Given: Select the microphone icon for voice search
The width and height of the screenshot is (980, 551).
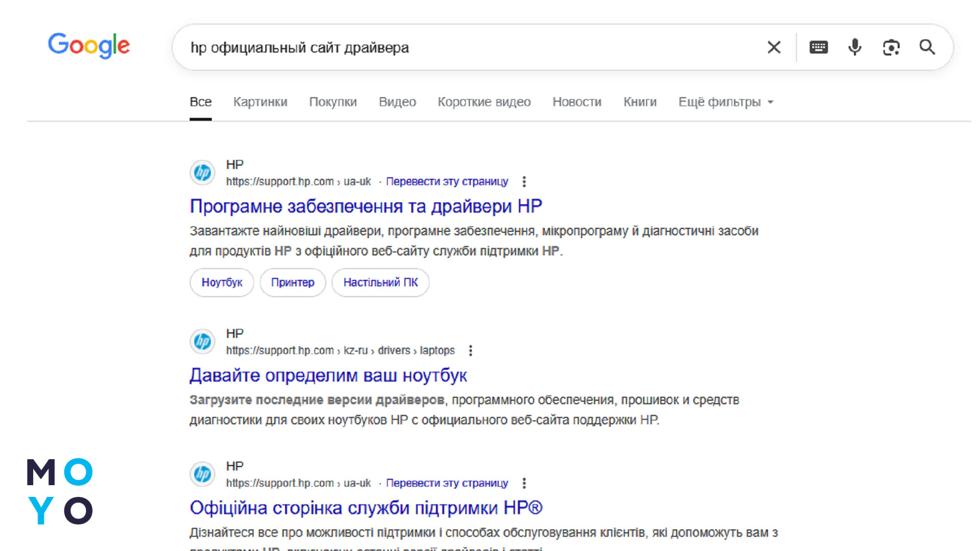Looking at the screenshot, I should click(854, 47).
